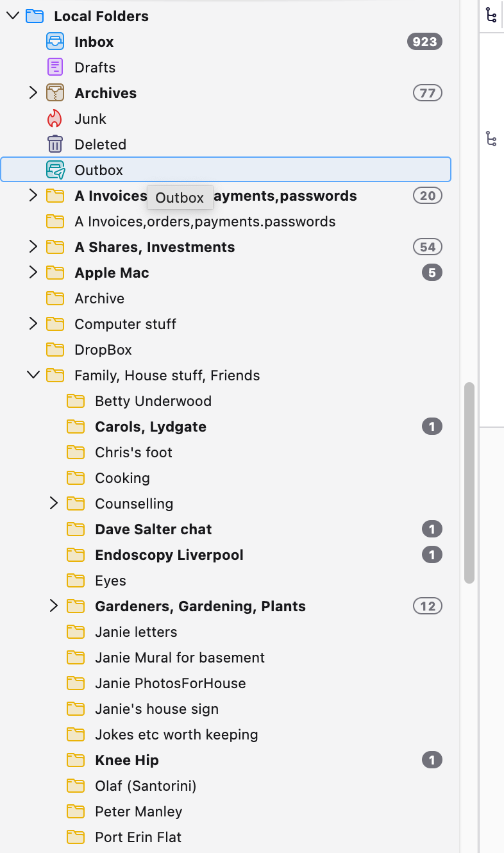Click the Junk flame icon
Image resolution: width=504 pixels, height=853 pixels.
pyautogui.click(x=56, y=119)
